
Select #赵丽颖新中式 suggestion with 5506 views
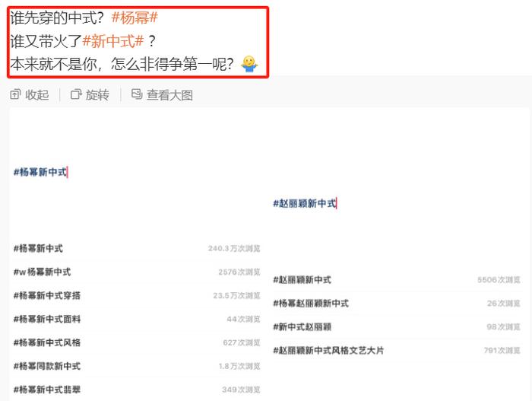point(397,280)
